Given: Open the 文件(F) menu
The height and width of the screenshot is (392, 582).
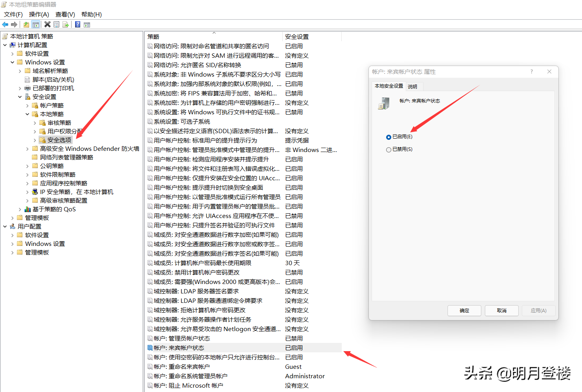Looking at the screenshot, I should (x=13, y=15).
